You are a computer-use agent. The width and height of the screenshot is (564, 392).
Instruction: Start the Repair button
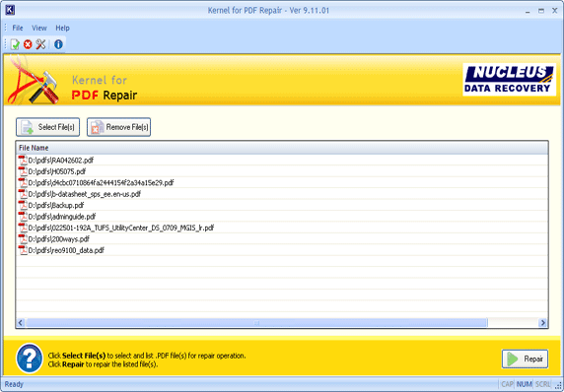[525, 359]
